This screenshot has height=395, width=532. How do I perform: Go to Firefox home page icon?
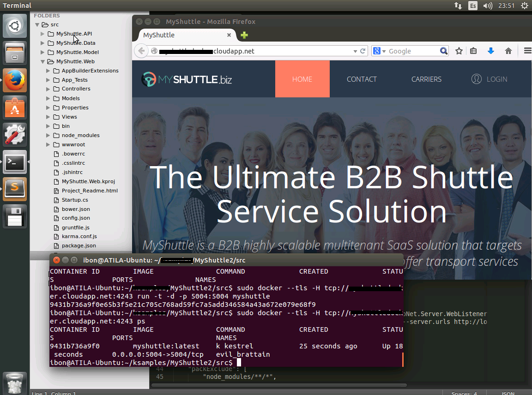coord(508,51)
